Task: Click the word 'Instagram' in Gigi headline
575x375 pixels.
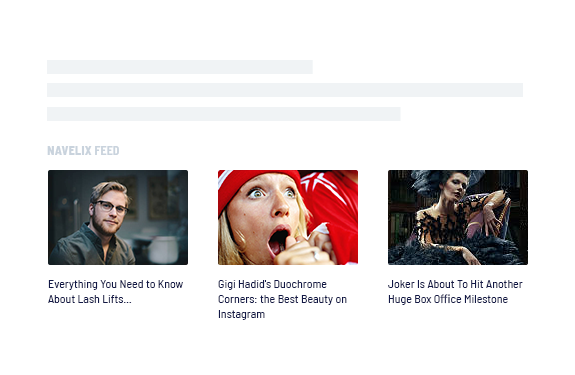Action: pos(241,314)
